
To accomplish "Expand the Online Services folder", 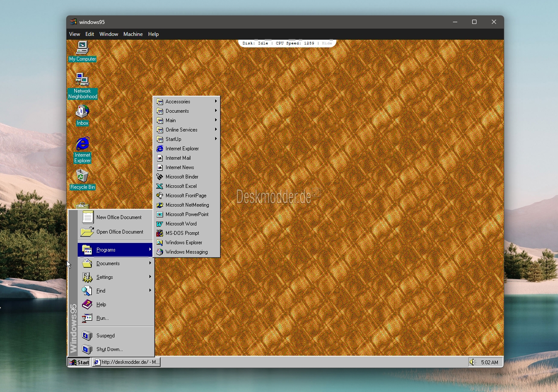I will tap(187, 130).
